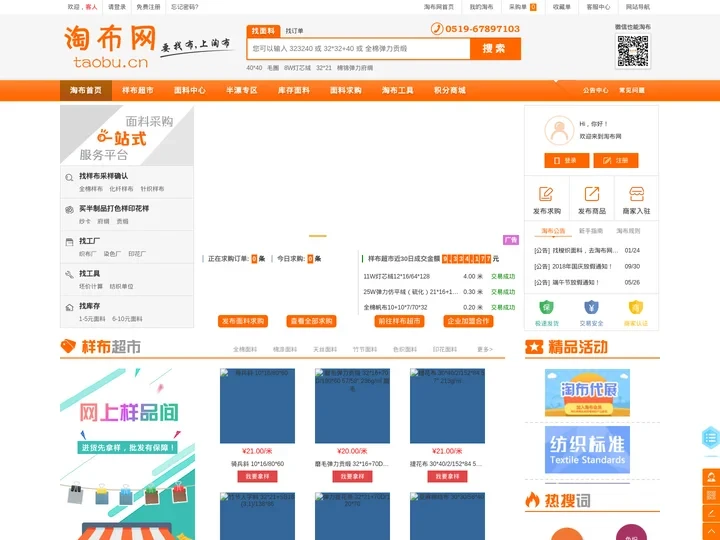Click the wrench icon beside 找工具
Image resolution: width=720 pixels, height=540 pixels.
tap(69, 275)
